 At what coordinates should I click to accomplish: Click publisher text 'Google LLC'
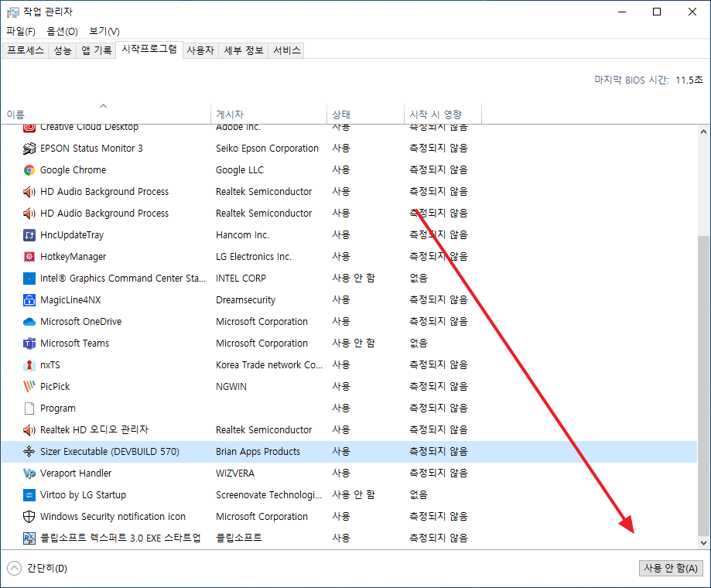click(x=239, y=170)
